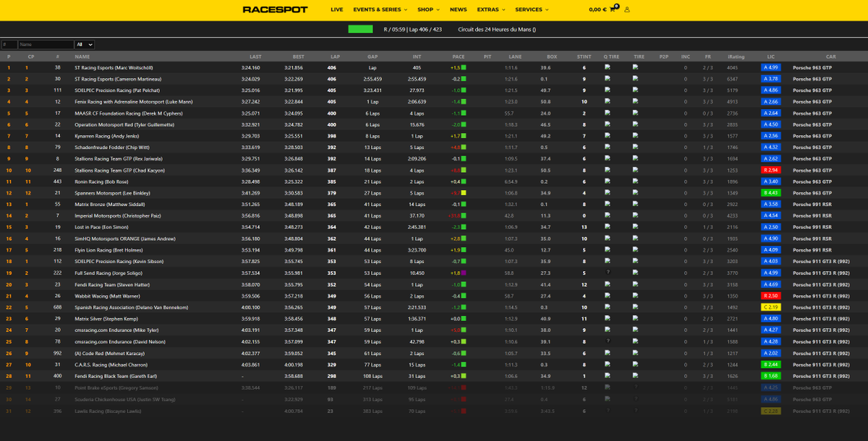This screenshot has width=868, height=441.
Task: Sort by the PACE column header
Action: 459,56
